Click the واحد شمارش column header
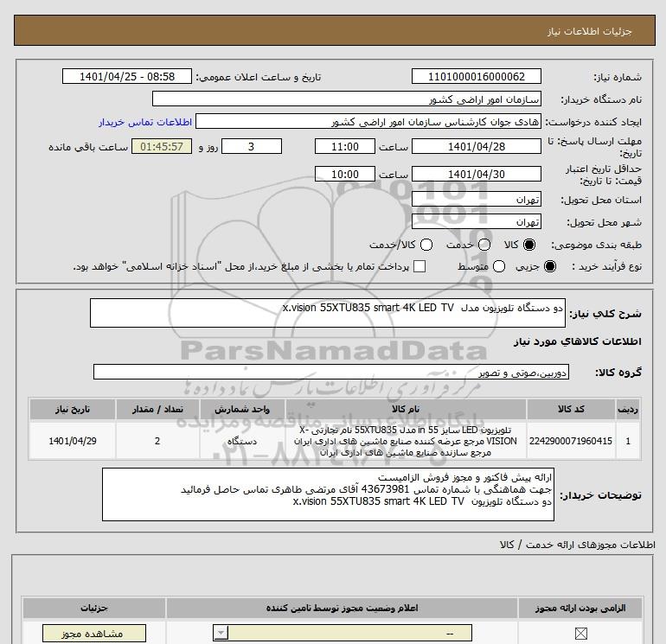This screenshot has width=666, height=644. click(x=242, y=409)
